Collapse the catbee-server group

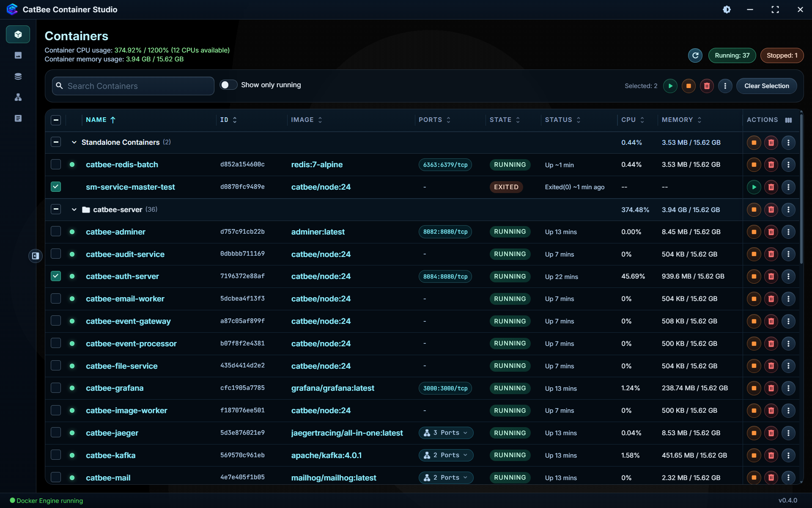point(74,210)
